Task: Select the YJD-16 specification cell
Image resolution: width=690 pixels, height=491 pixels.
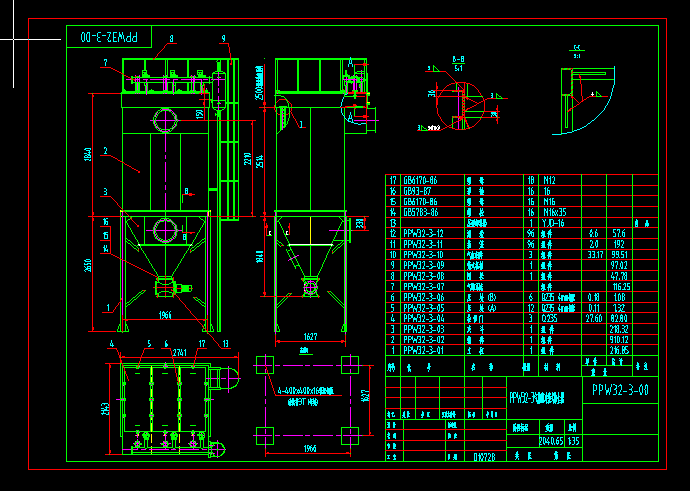Action: click(554, 223)
